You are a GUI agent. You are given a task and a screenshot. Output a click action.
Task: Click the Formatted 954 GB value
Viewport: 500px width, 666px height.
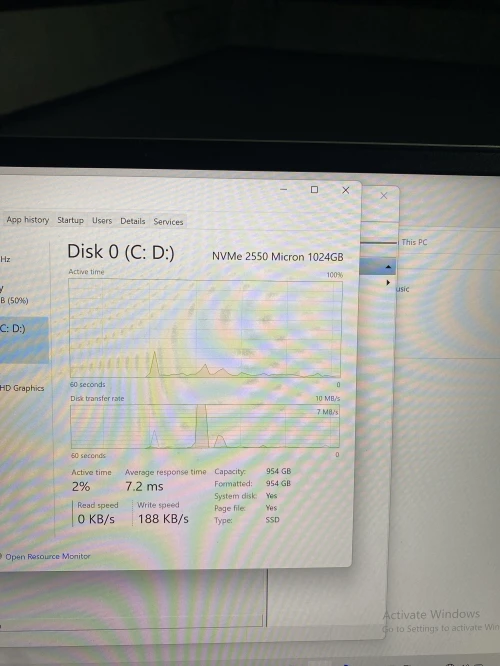[279, 483]
